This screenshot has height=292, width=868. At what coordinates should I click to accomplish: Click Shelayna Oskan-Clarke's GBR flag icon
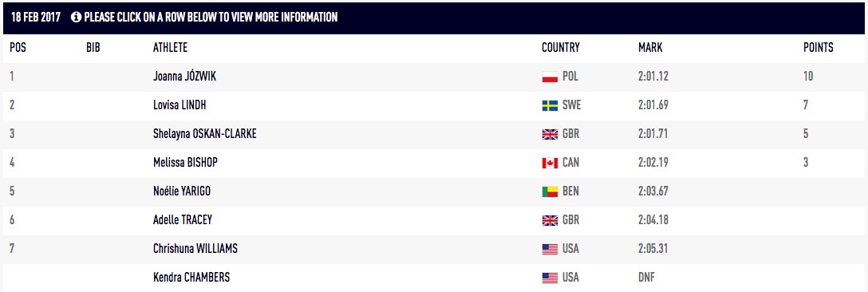pyautogui.click(x=550, y=134)
